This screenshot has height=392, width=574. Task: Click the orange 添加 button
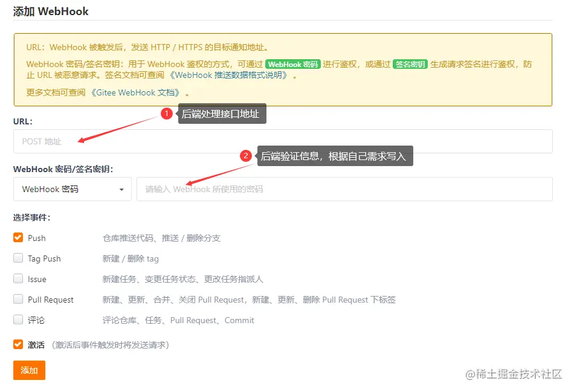pos(29,370)
